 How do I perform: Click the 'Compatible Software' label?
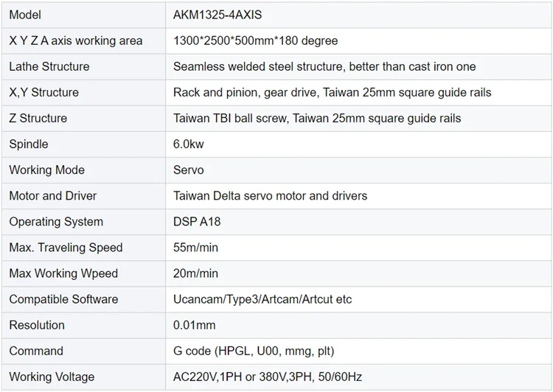pyautogui.click(x=63, y=299)
